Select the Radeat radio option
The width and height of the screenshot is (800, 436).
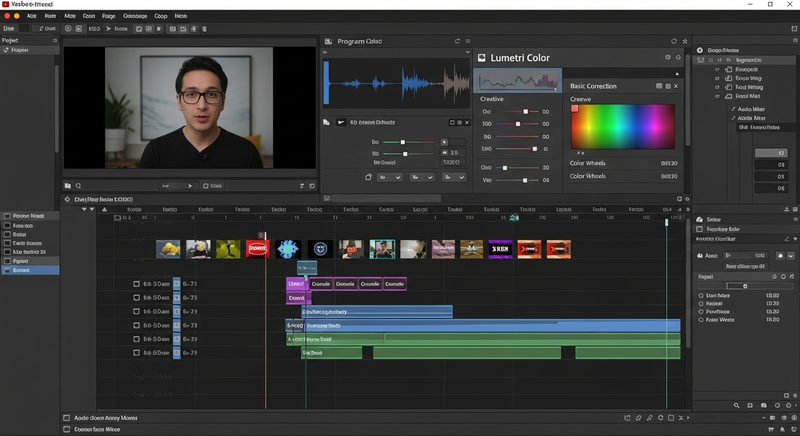coord(701,303)
